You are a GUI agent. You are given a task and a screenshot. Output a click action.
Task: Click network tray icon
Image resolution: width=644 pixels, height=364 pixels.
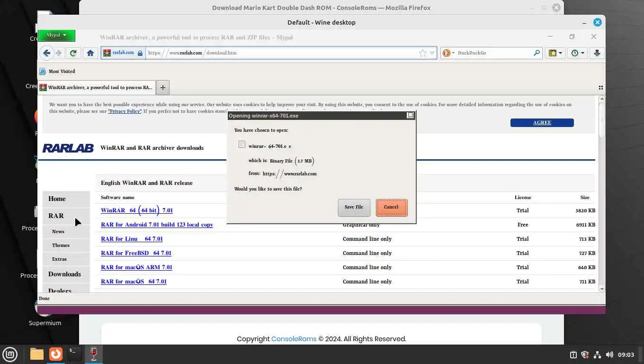coord(597,355)
